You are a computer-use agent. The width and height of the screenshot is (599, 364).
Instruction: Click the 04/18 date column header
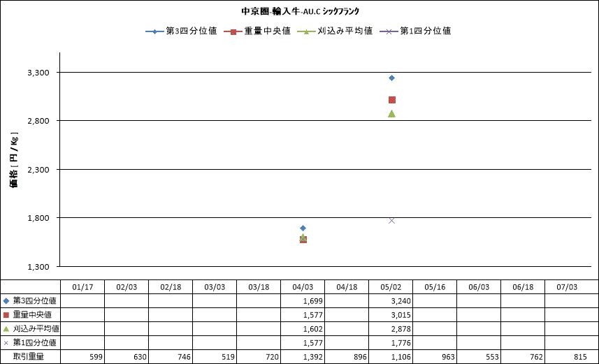[347, 287]
